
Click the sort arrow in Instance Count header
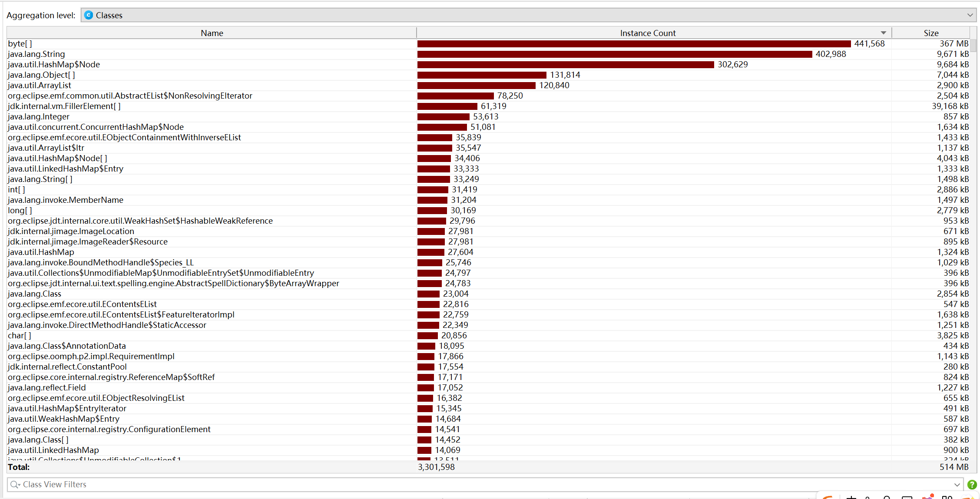tap(883, 33)
